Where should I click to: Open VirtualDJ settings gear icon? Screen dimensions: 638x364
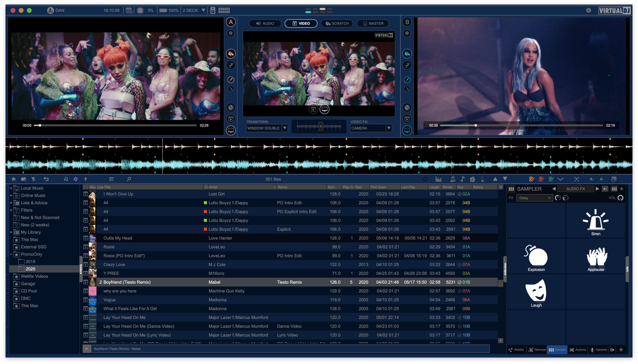[x=589, y=10]
